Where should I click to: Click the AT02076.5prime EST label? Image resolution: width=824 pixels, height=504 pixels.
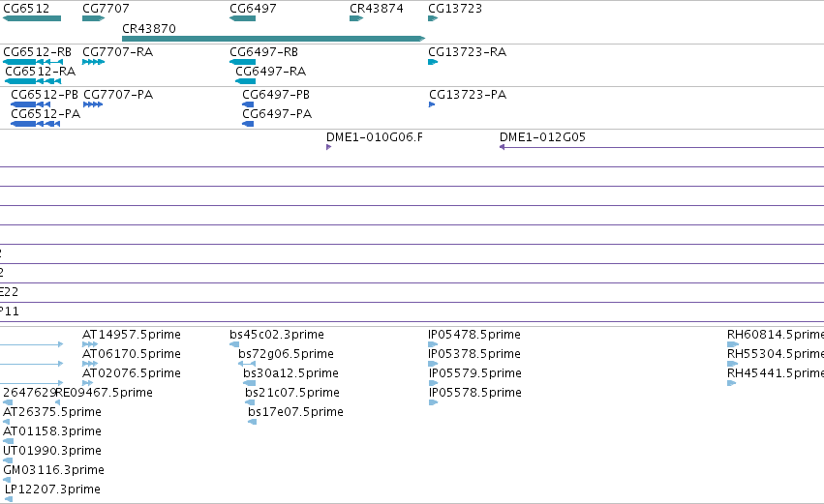132,373
